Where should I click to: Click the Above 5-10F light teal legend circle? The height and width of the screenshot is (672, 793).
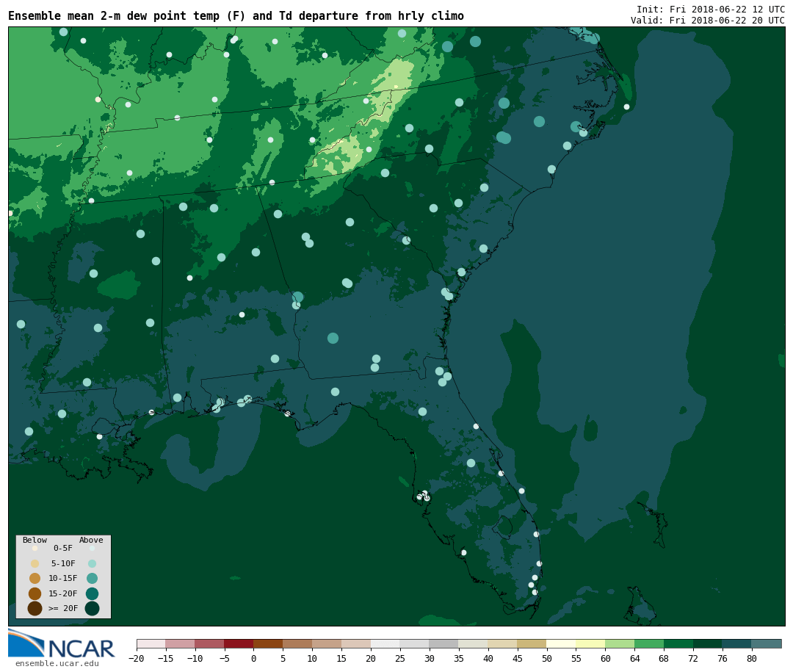click(92, 563)
